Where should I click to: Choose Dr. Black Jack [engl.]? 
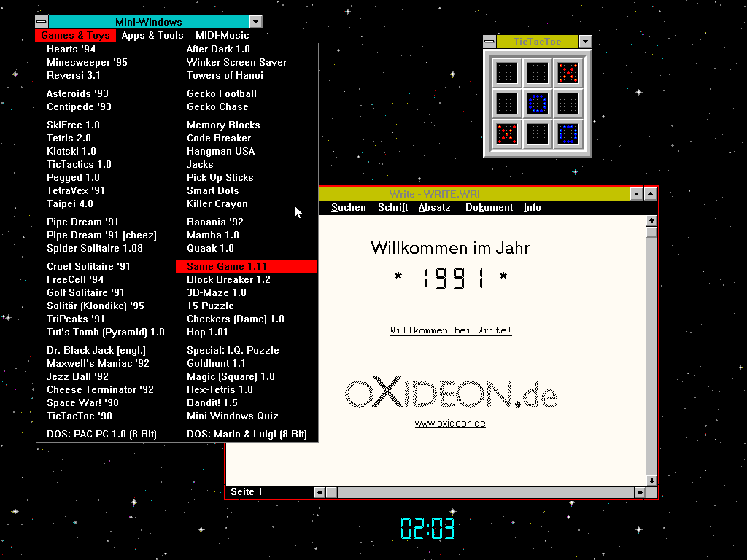click(x=96, y=351)
